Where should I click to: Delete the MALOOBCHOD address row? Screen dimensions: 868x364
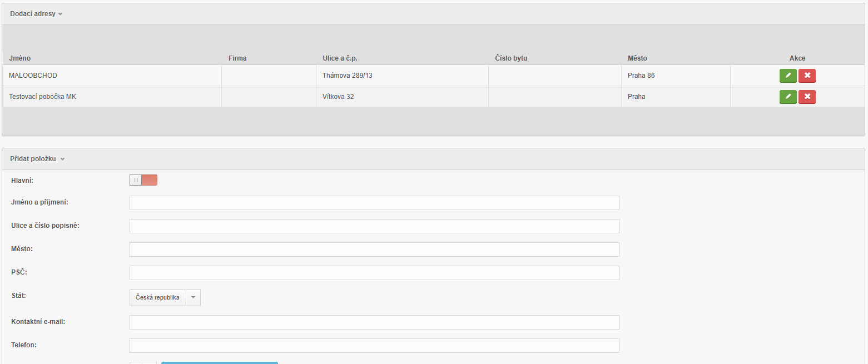tap(807, 76)
